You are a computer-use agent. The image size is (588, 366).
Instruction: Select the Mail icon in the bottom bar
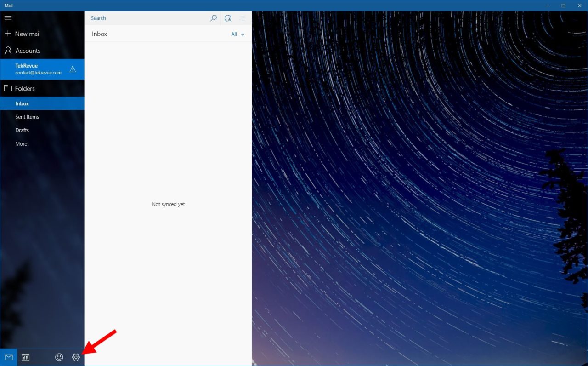point(9,357)
